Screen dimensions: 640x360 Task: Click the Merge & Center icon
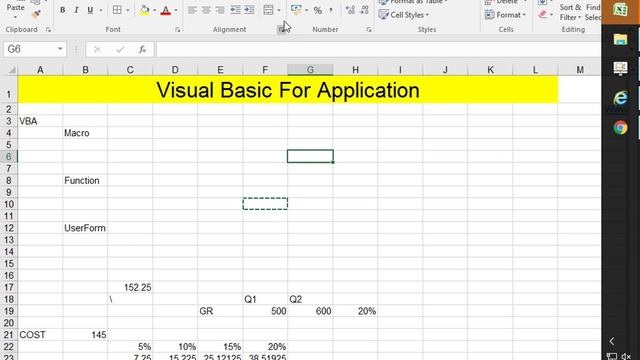(x=269, y=10)
